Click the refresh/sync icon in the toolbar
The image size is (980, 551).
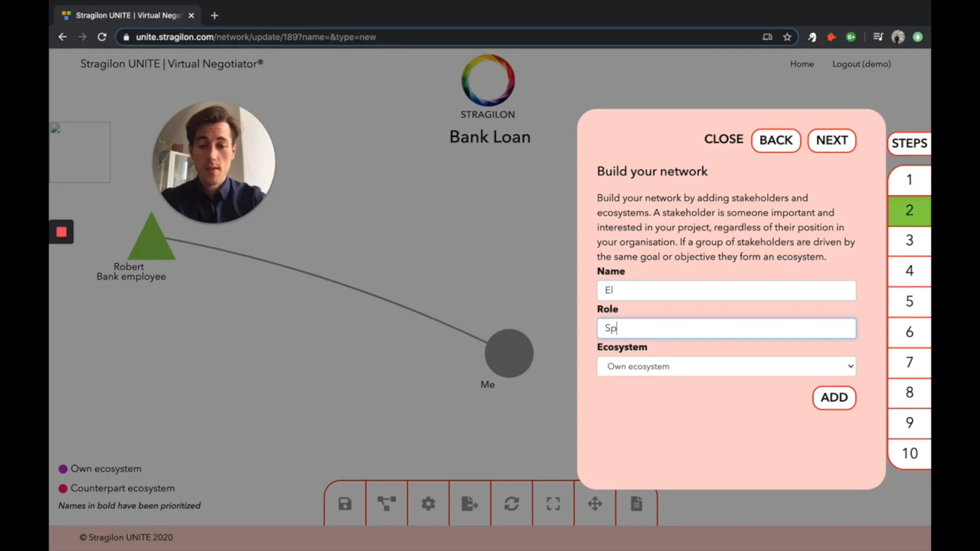coord(512,504)
